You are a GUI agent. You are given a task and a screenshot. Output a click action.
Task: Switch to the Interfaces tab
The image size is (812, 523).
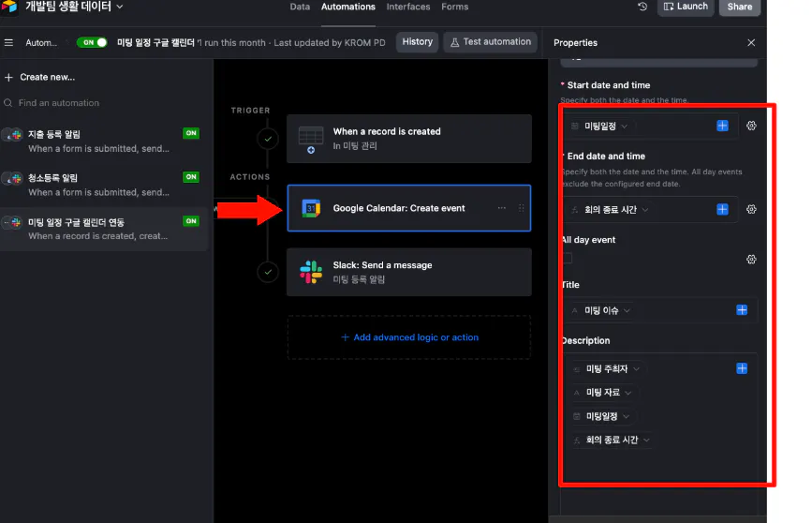(408, 7)
